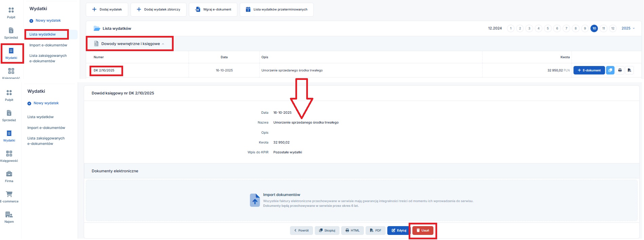Click the red Usuń delete button
Viewport: 644px width, 240px height.
pos(423,231)
